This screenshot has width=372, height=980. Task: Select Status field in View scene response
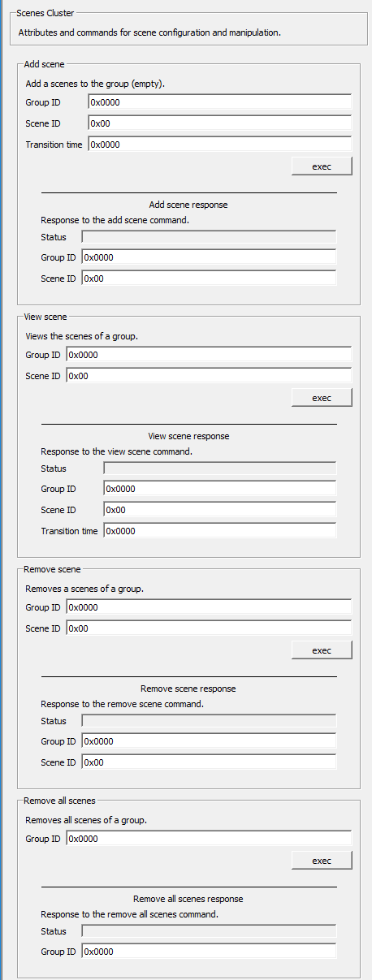click(219, 468)
